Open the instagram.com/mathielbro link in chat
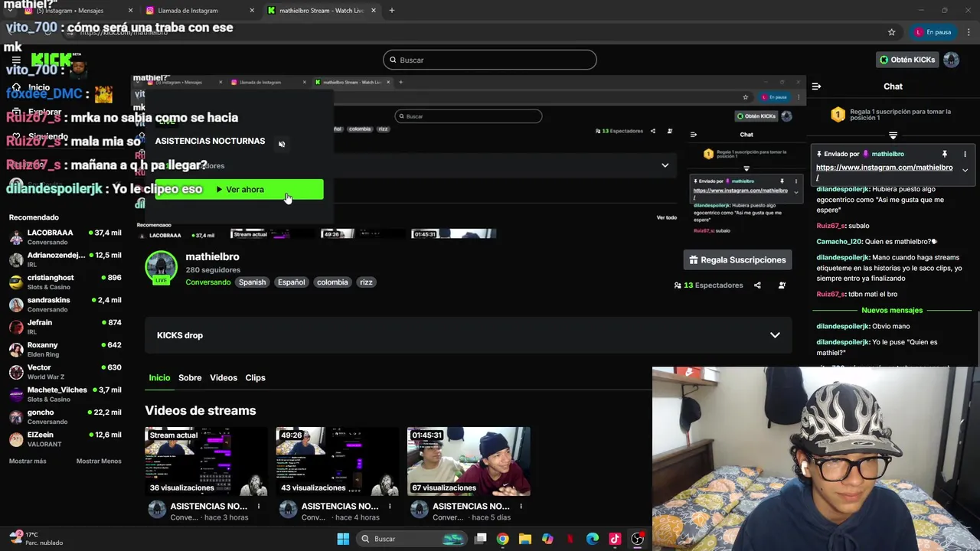Viewport: 980px width, 551px height. tap(884, 168)
